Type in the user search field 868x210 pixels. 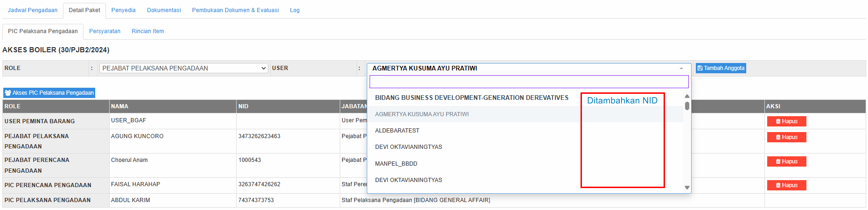pos(529,82)
